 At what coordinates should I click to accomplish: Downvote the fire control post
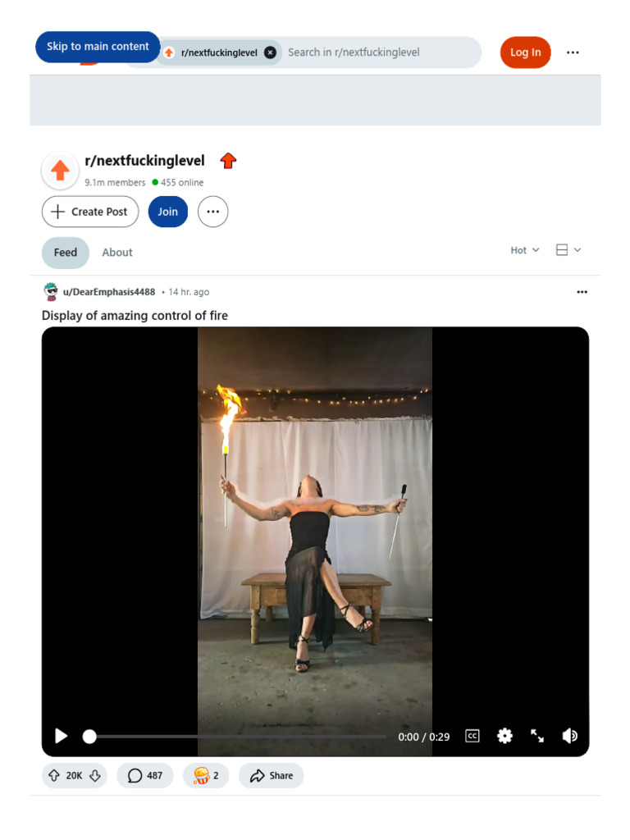click(95, 775)
